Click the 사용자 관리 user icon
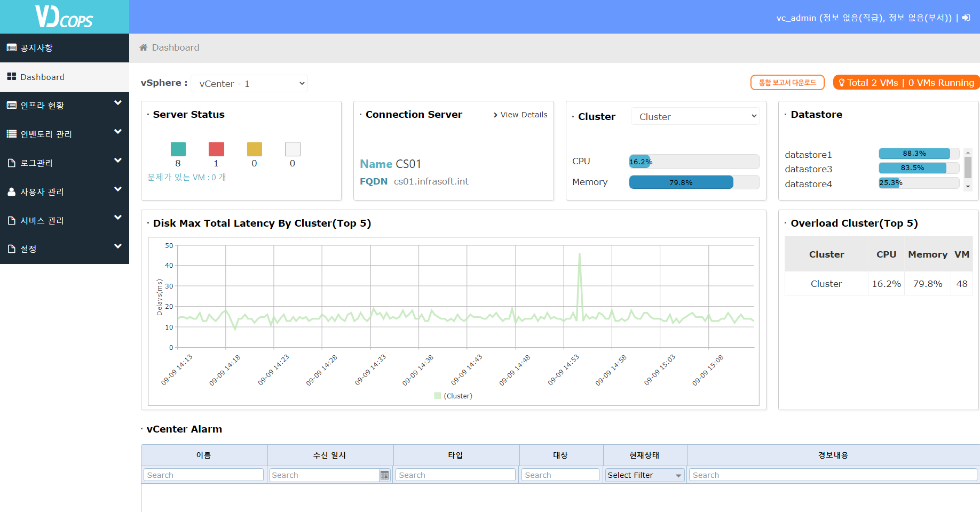This screenshot has width=980, height=512. (x=12, y=191)
